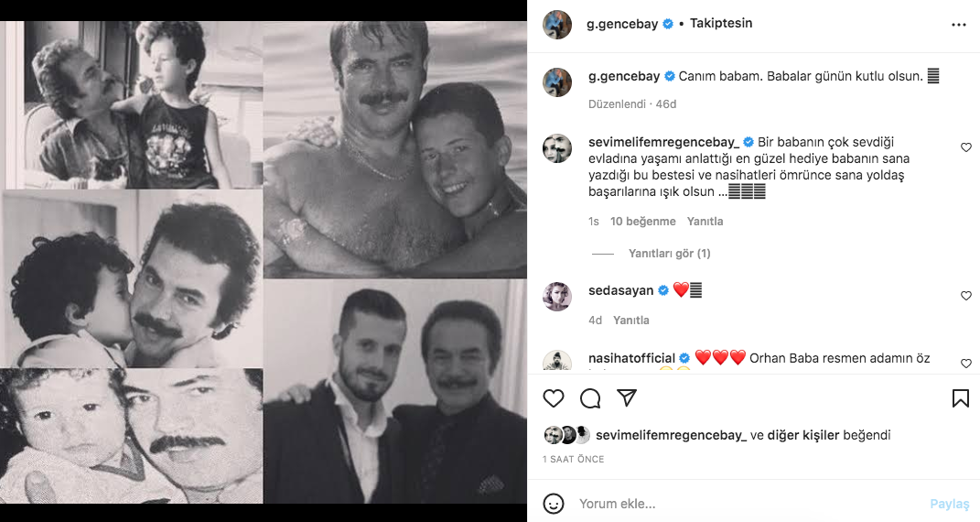Reply to sedasayan comment via Yanıtla

[630, 321]
